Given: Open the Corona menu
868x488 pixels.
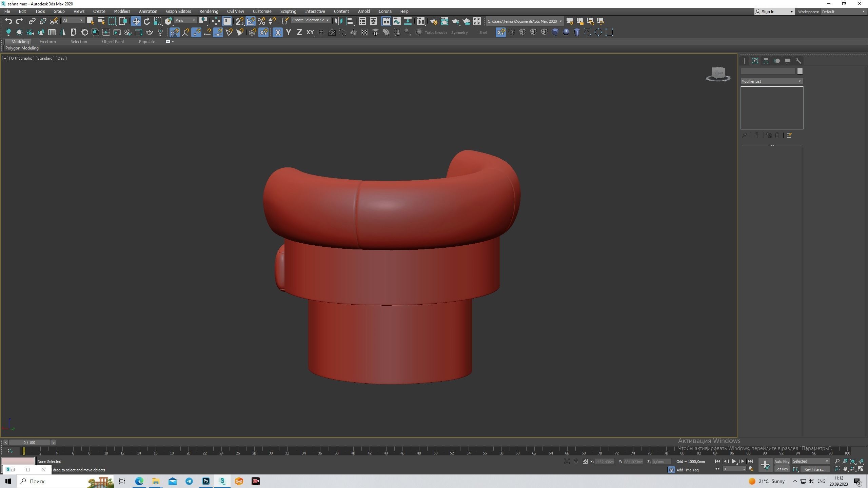Looking at the screenshot, I should click(x=385, y=11).
